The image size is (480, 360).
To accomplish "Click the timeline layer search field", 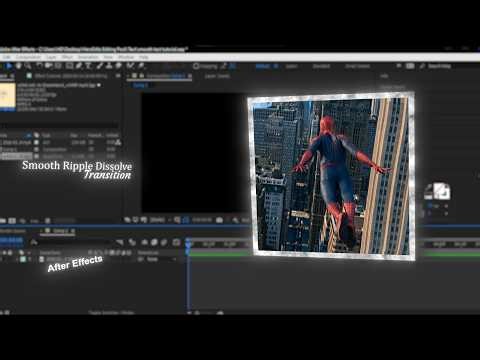I will (72, 242).
